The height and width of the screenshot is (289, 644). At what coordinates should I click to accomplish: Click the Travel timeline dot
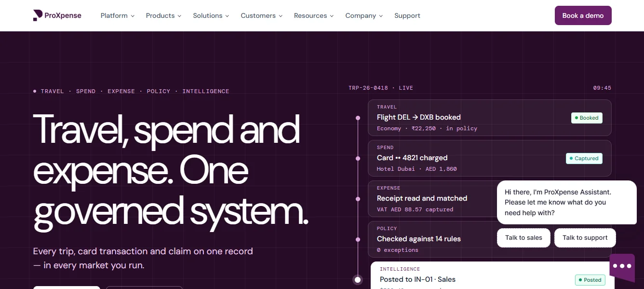(358, 118)
